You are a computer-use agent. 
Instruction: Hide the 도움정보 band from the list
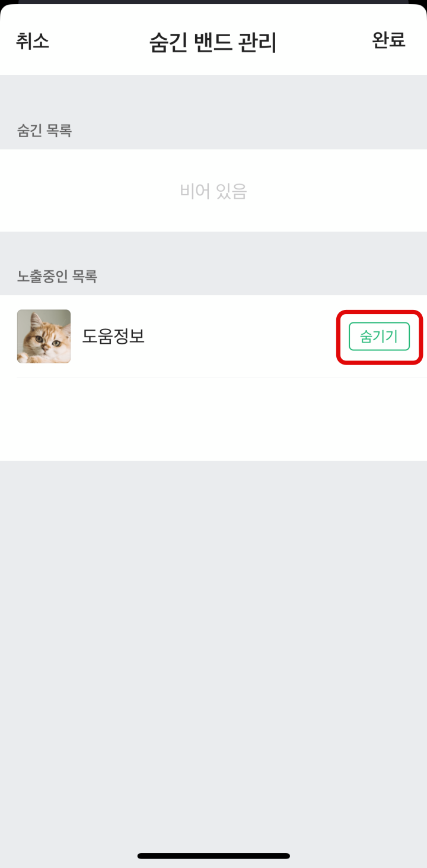click(x=379, y=337)
